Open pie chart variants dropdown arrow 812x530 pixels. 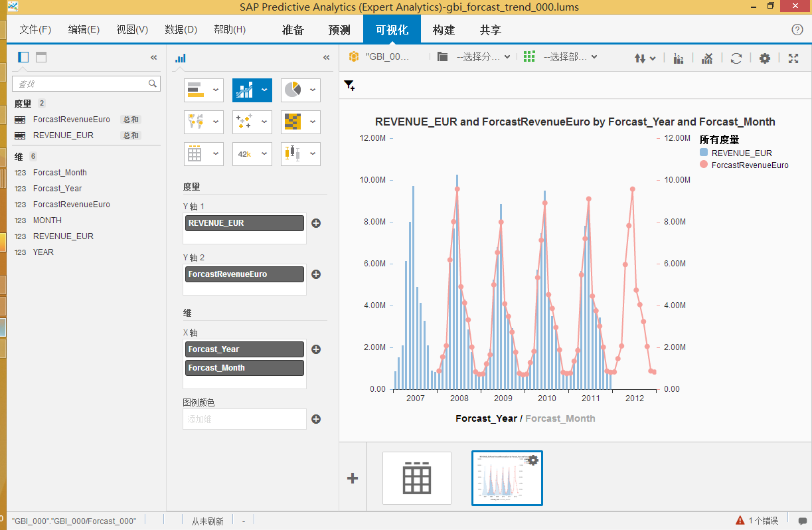313,90
